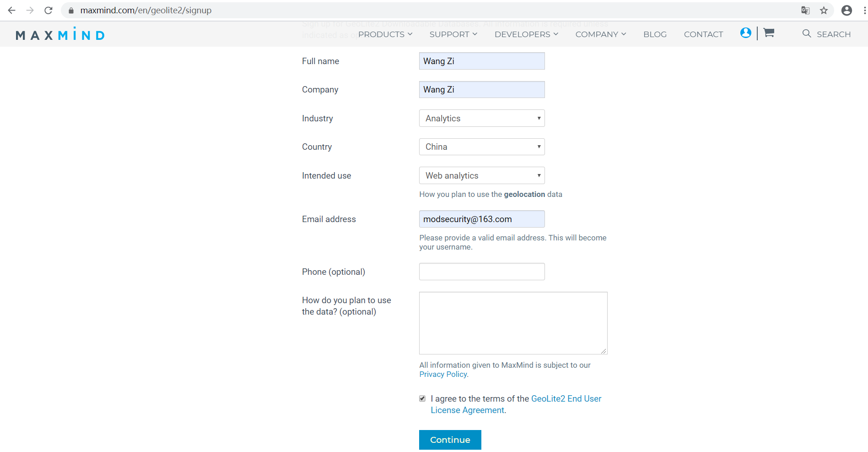Click the Phone (optional) input field
Image resolution: width=868 pixels, height=452 pixels.
(482, 272)
